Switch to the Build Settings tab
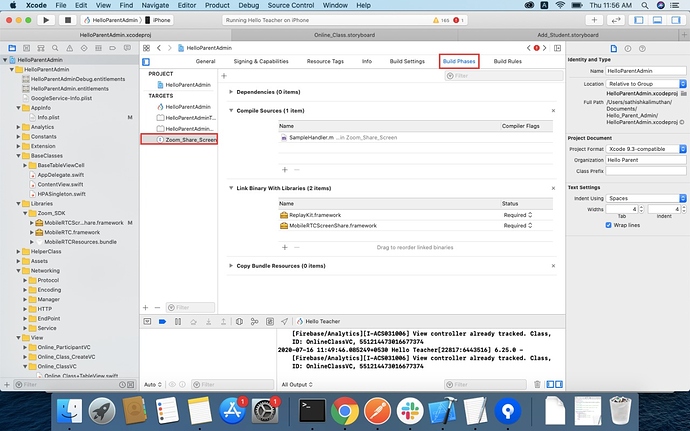Screen dimensions: 690x431 coord(407,61)
